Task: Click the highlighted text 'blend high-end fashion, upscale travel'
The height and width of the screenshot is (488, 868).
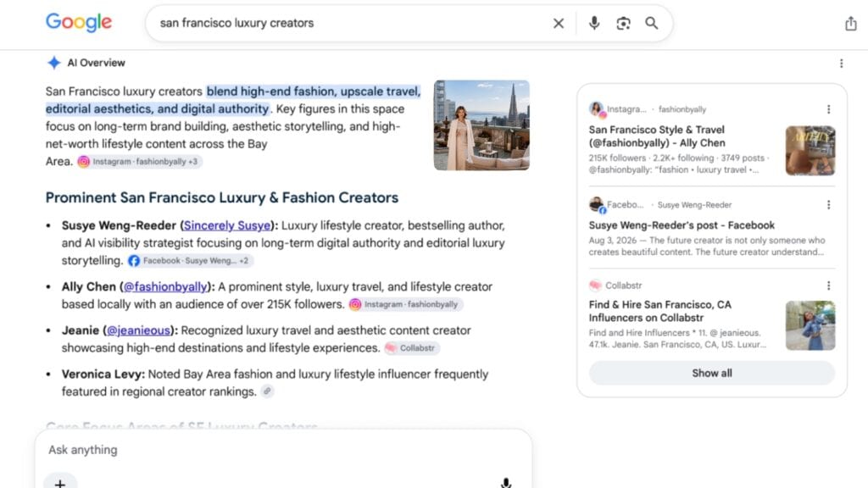Action: point(314,91)
